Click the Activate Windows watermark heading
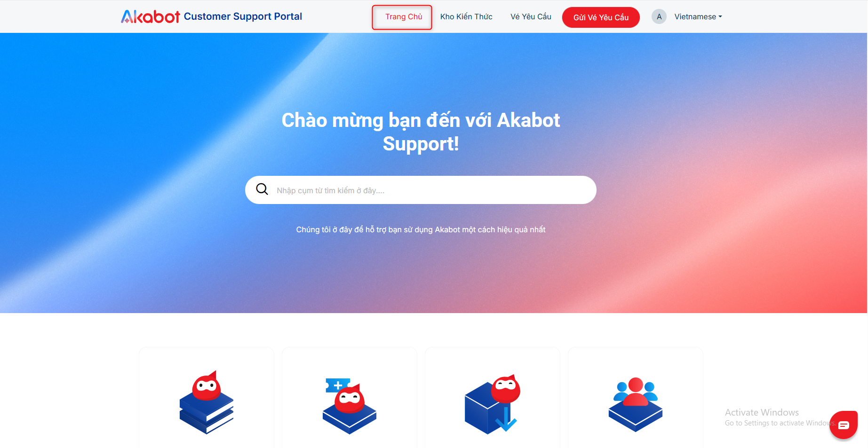This screenshot has height=448, width=868. tap(762, 412)
